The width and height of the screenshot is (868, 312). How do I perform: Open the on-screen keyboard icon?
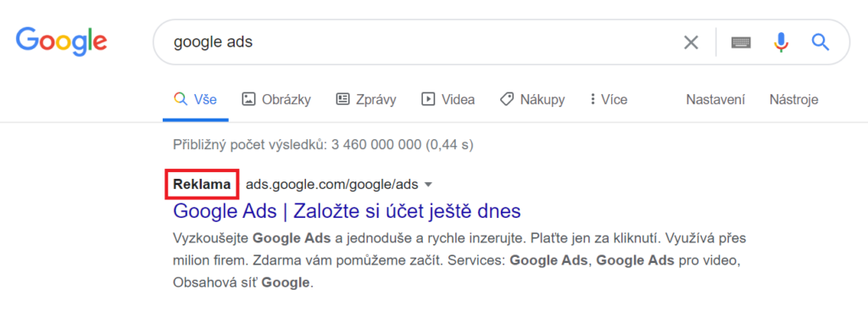point(741,42)
